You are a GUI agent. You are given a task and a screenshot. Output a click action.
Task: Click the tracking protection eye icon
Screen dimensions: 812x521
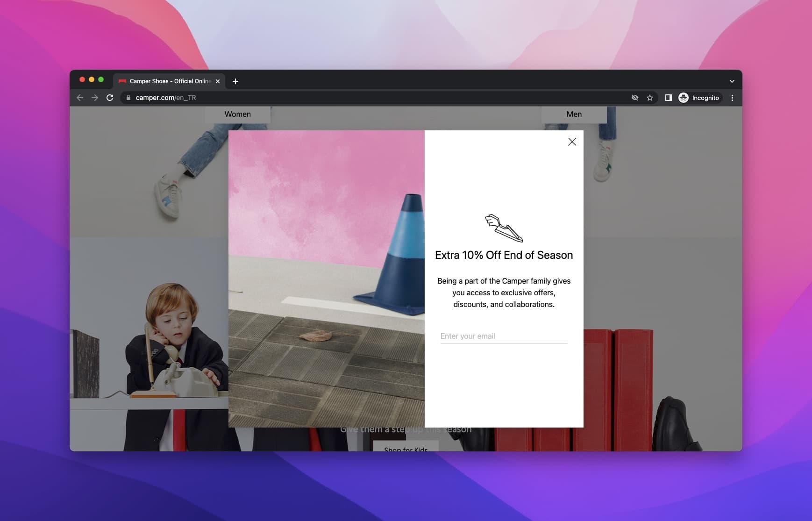(634, 98)
